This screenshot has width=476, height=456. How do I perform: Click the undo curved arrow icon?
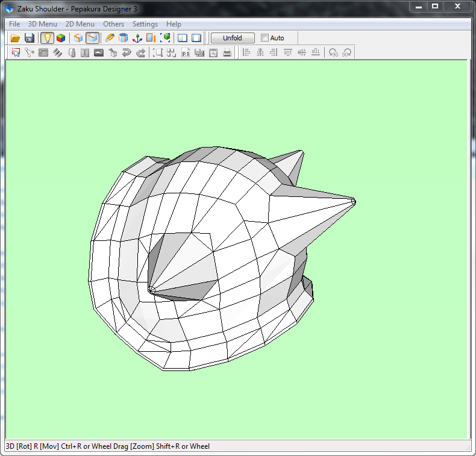click(x=127, y=53)
